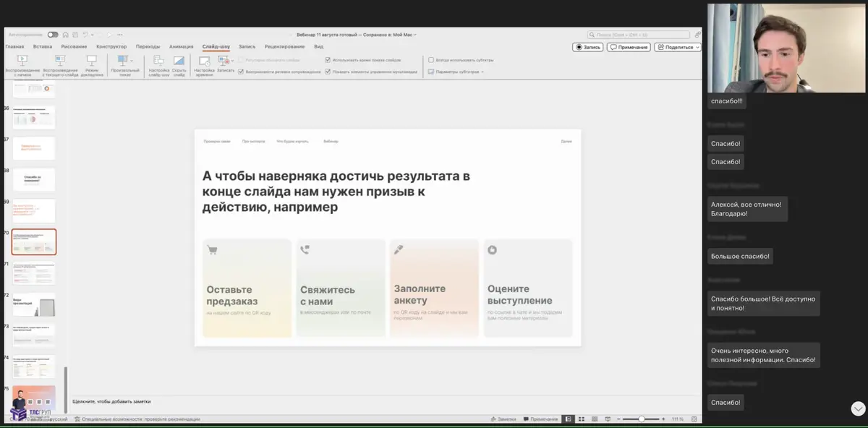Click Записать slideshow recording icon
Image resolution: width=868 pixels, height=428 pixels.
225,61
